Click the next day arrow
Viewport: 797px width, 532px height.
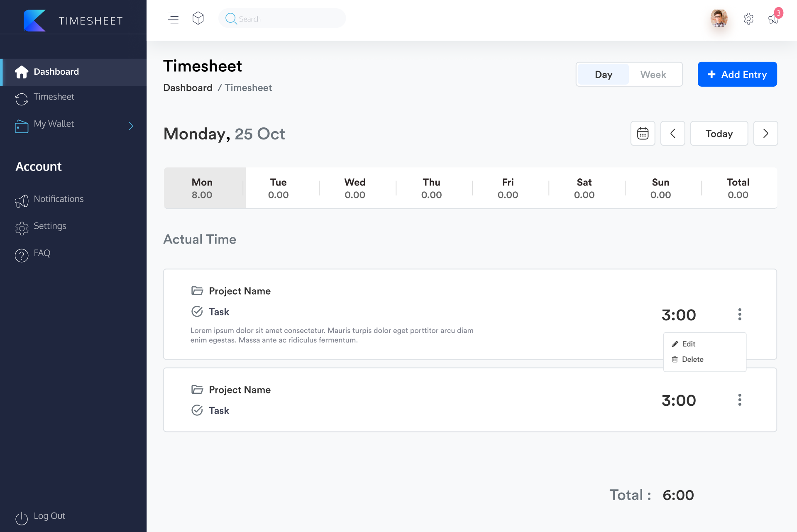click(x=765, y=133)
